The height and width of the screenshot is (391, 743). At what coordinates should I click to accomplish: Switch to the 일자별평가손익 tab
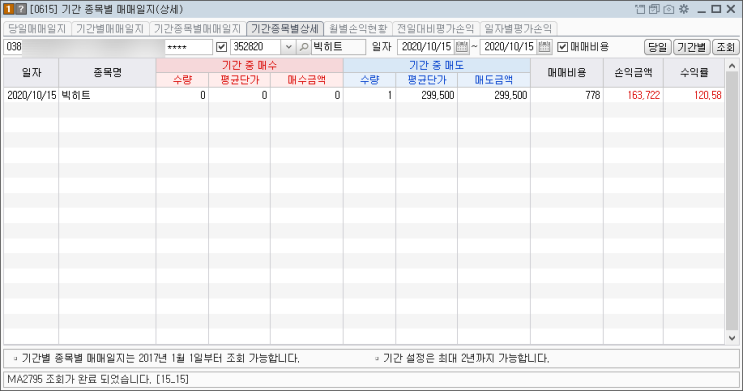[x=518, y=28]
